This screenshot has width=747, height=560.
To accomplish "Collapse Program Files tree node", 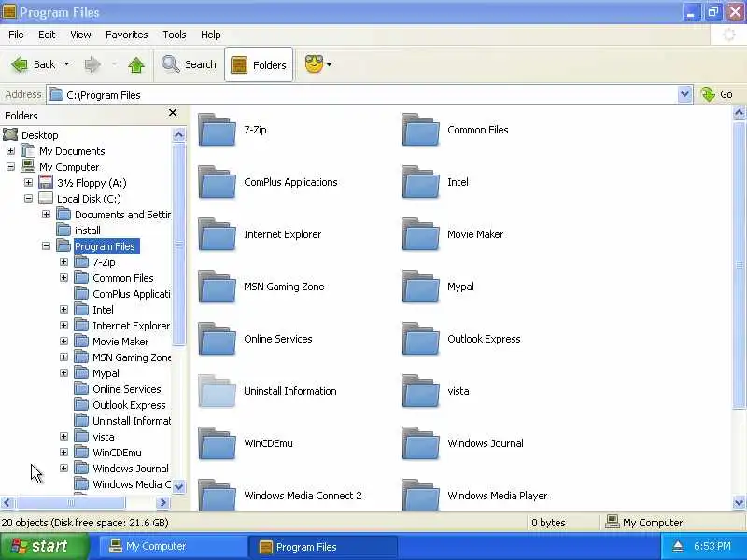I will 46,245.
